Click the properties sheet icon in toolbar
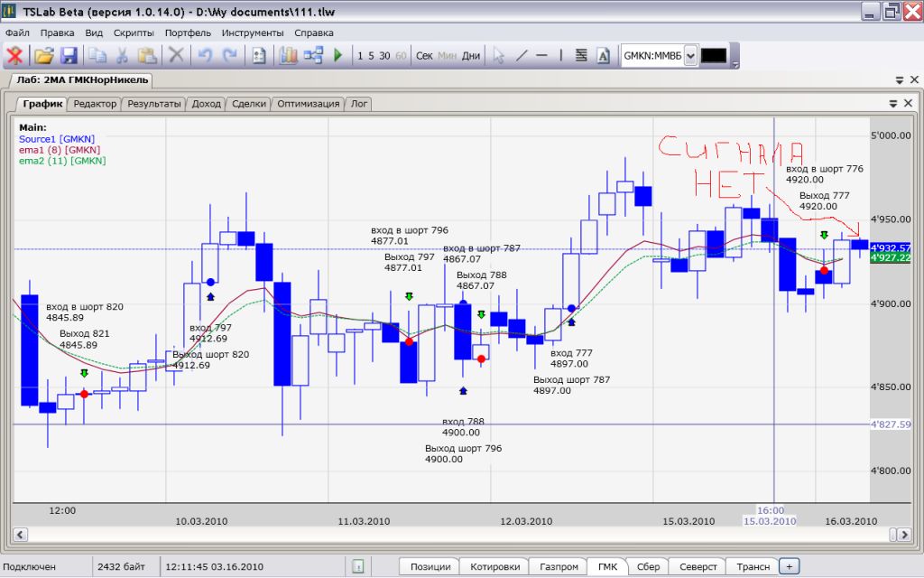The image size is (924, 578). tap(259, 56)
